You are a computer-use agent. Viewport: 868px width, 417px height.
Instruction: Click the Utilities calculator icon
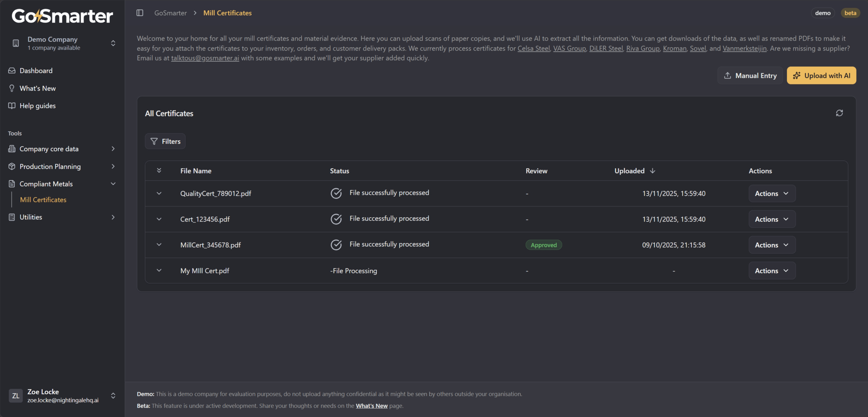tap(12, 217)
